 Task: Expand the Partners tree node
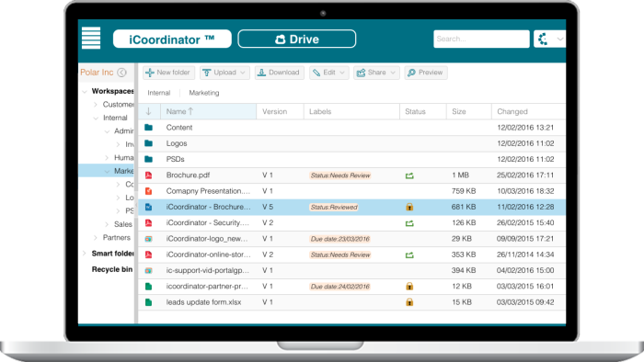[96, 238]
